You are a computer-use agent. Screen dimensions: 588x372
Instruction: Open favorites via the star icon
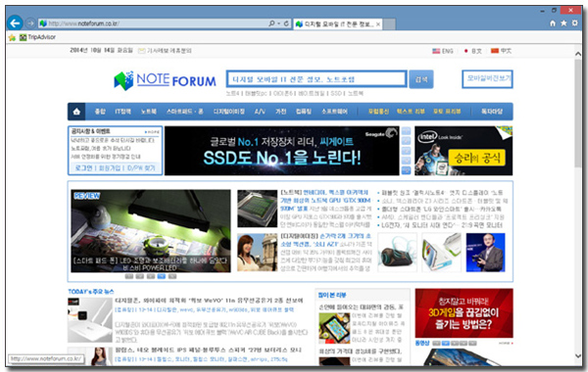tap(563, 23)
